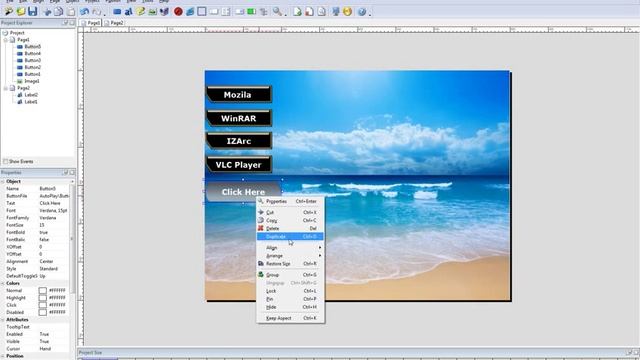The image size is (640, 360).
Task: Click the Text property value field
Action: coord(53,203)
